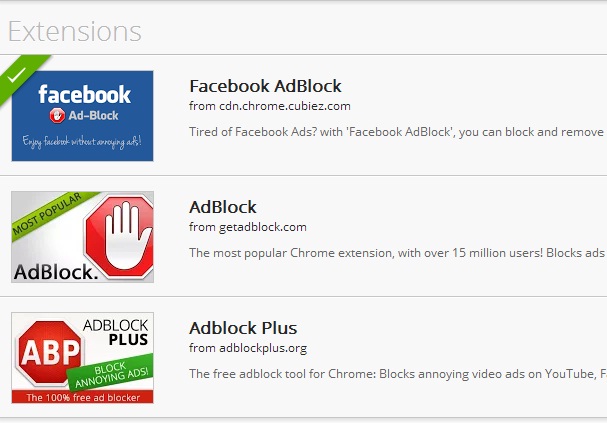Open the Adblock Plus extension title
Viewport: 607px width, 423px height.
pyautogui.click(x=243, y=328)
